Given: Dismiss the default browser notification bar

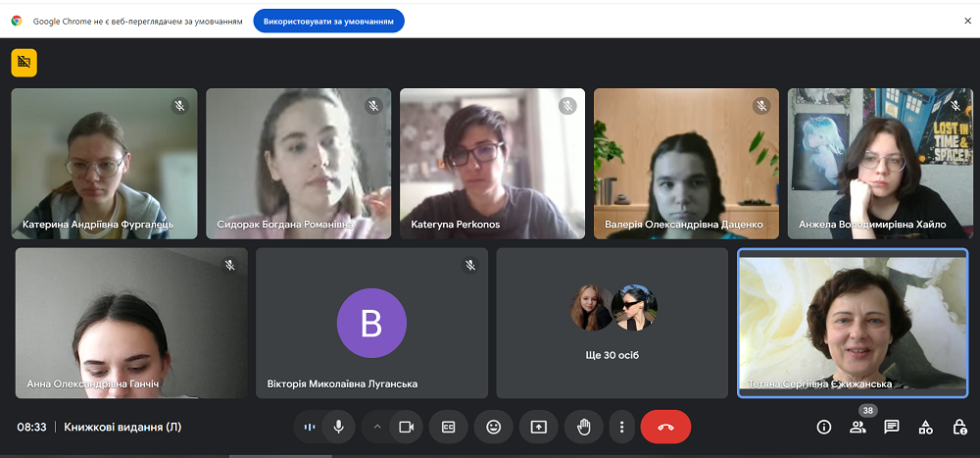Looking at the screenshot, I should 967,21.
